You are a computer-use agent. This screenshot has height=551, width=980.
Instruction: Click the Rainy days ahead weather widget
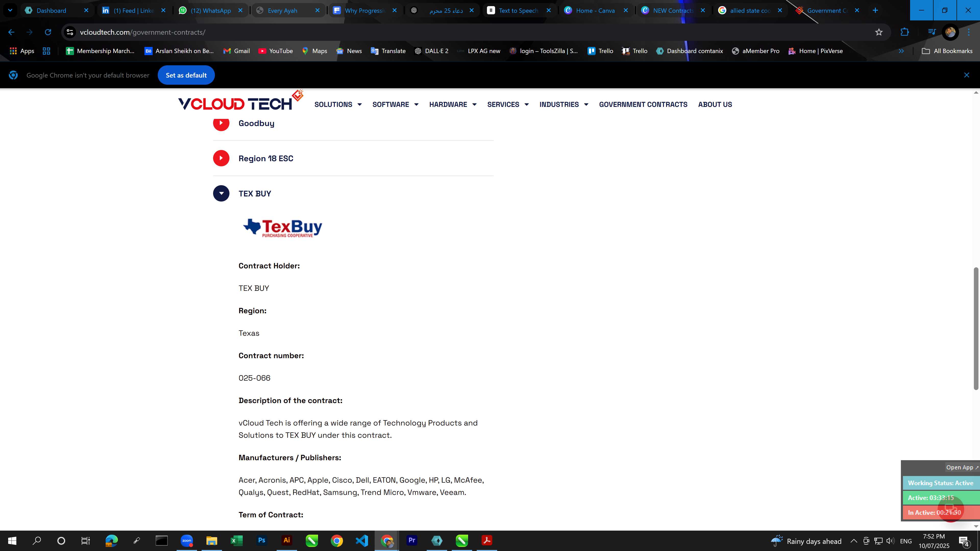806,541
